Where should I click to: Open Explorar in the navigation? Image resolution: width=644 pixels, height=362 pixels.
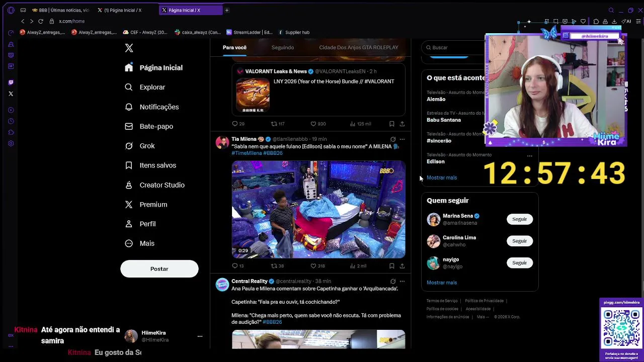pyautogui.click(x=145, y=87)
